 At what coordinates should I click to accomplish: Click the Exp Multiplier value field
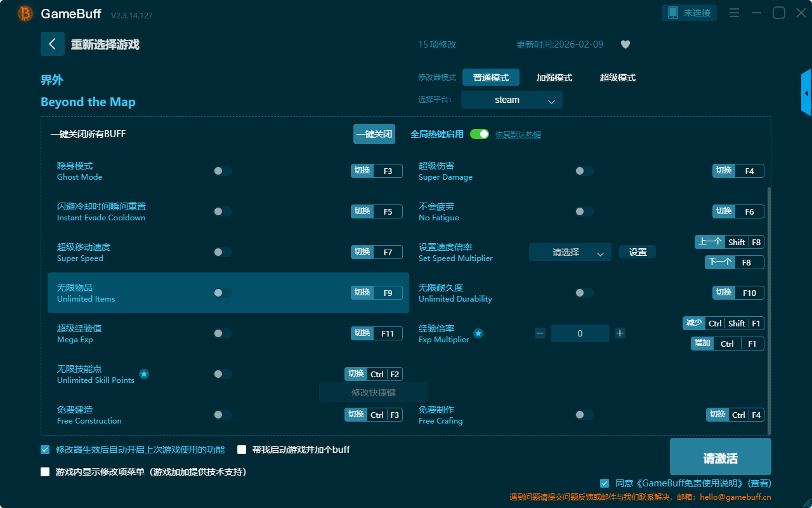[x=579, y=333]
